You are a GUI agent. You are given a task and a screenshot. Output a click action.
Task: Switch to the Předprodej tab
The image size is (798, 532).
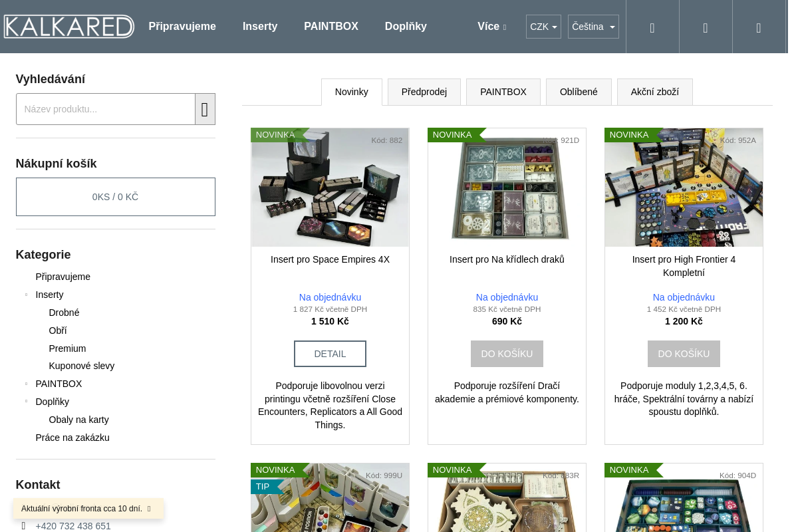point(424,92)
